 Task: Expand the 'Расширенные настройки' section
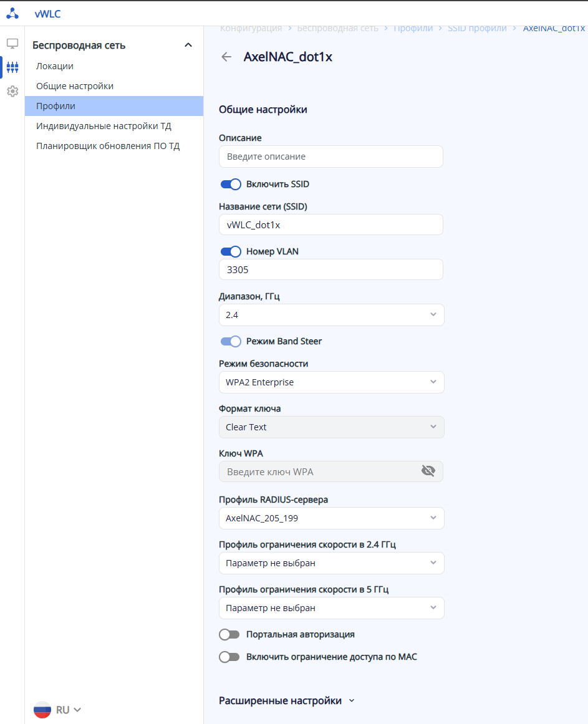pos(287,701)
